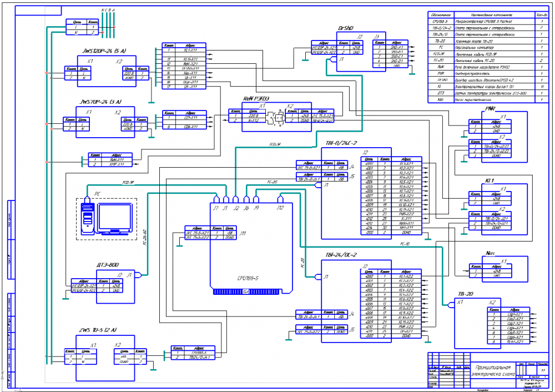Click the TBI-24/0C-2 terminal board title
Screen dimensions: 555x392
coord(341,255)
